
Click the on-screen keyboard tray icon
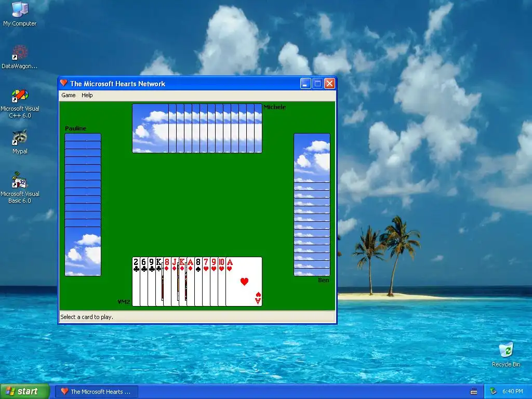click(x=474, y=392)
